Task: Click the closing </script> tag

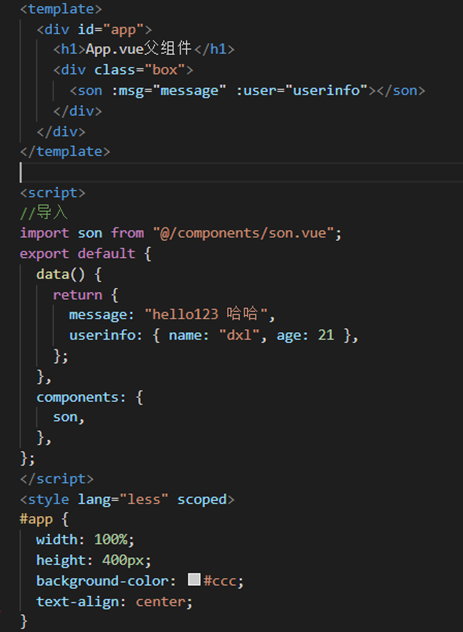Action: click(x=57, y=479)
